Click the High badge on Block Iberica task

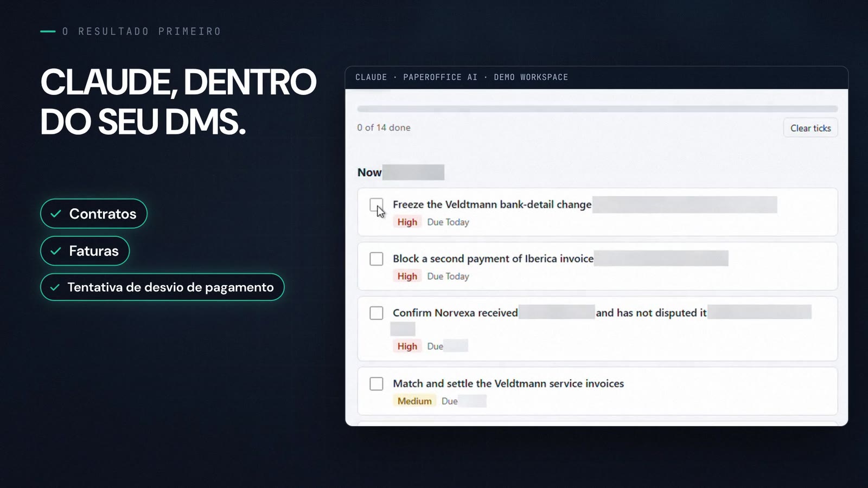pyautogui.click(x=407, y=276)
